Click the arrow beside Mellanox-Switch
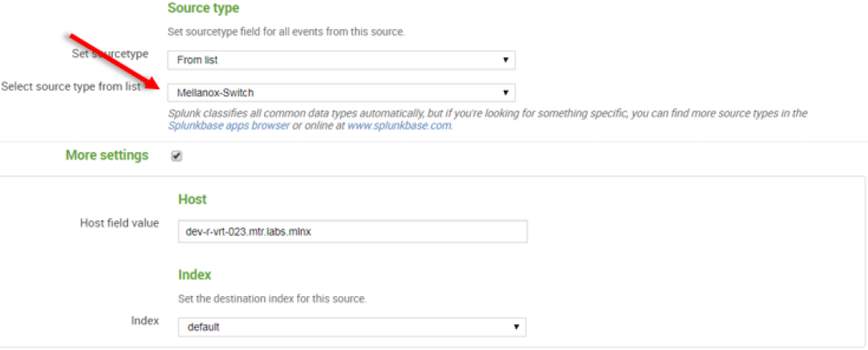Image resolution: width=868 pixels, height=350 pixels. (x=505, y=93)
